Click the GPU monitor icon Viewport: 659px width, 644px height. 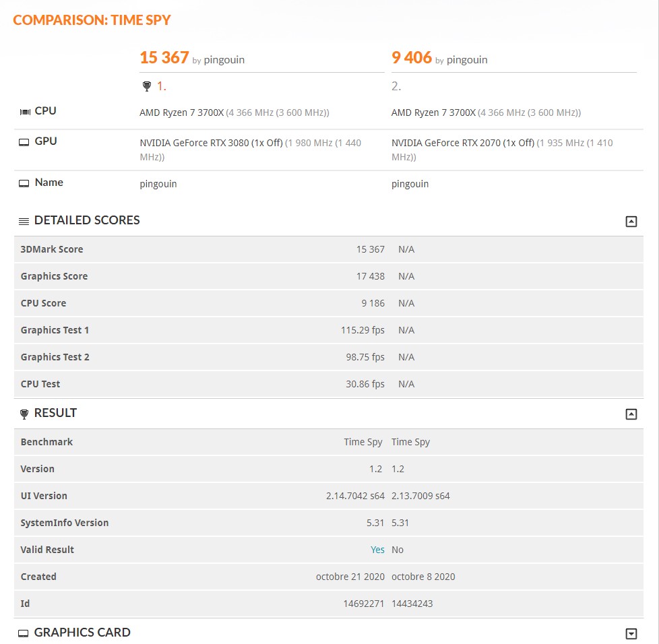(x=24, y=142)
